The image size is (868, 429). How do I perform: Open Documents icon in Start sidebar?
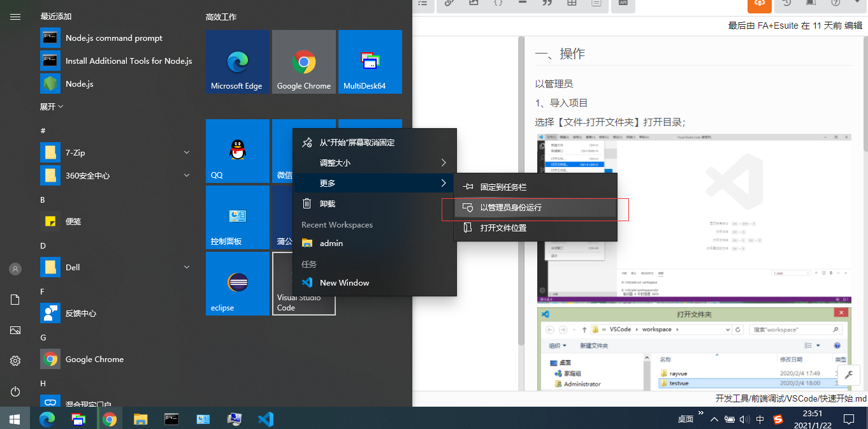(15, 300)
